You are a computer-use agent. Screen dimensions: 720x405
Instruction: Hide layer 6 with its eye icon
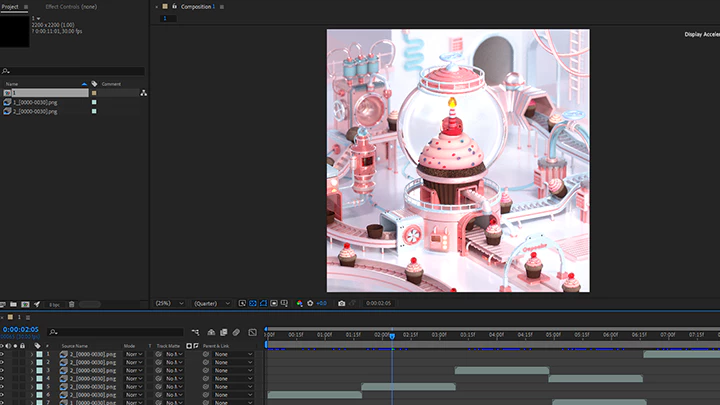click(2, 394)
